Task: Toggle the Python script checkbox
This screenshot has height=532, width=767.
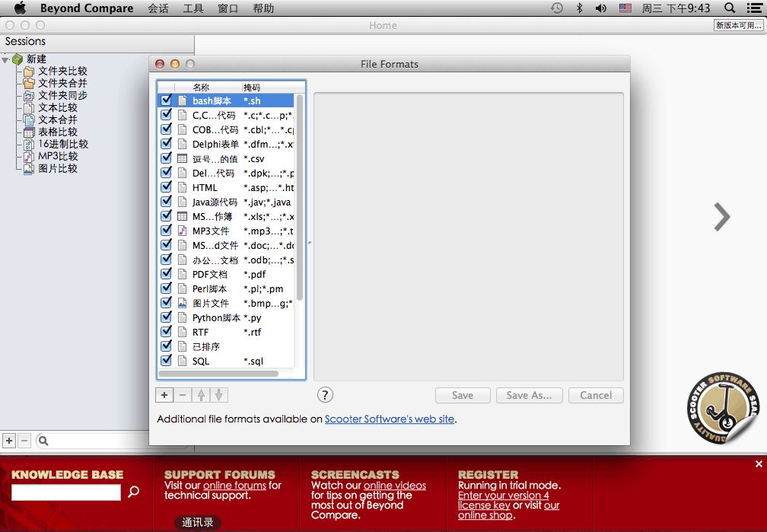Action: (x=167, y=317)
